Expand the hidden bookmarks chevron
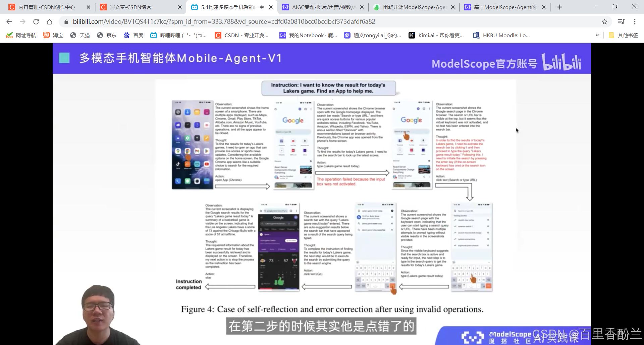The width and height of the screenshot is (644, 345). point(597,35)
